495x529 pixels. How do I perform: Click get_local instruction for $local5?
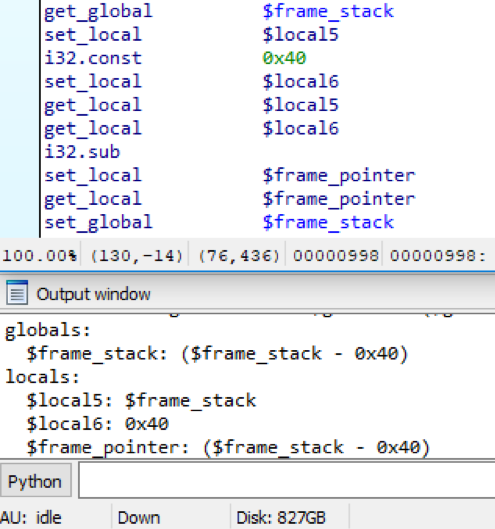coord(93,106)
